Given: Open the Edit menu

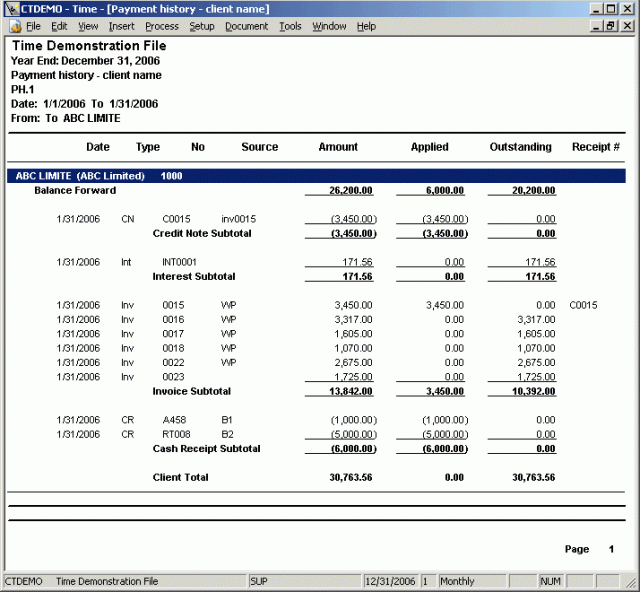Looking at the screenshot, I should pyautogui.click(x=60, y=26).
